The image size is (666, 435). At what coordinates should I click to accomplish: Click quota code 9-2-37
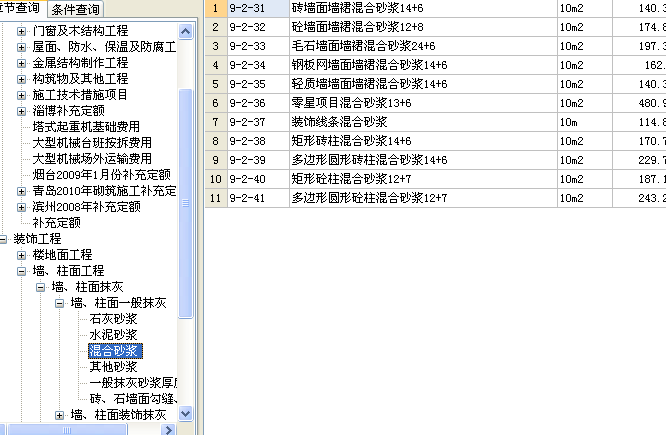(258, 122)
